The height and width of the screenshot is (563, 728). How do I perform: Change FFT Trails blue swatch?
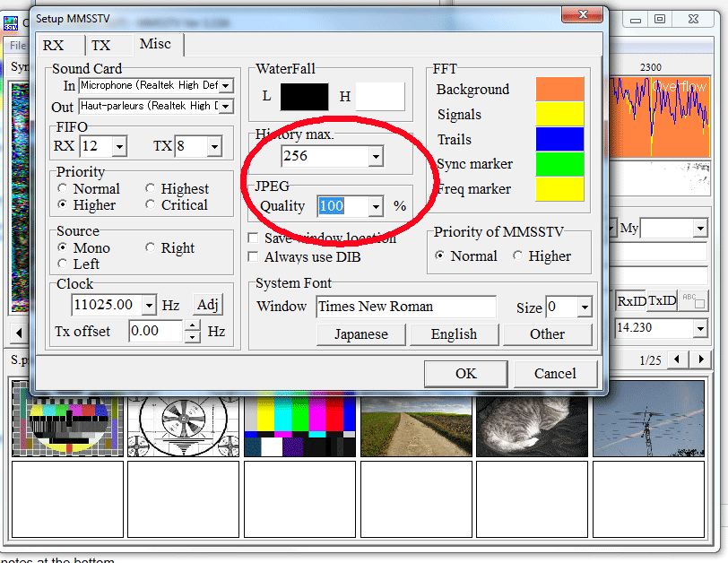[x=559, y=139]
